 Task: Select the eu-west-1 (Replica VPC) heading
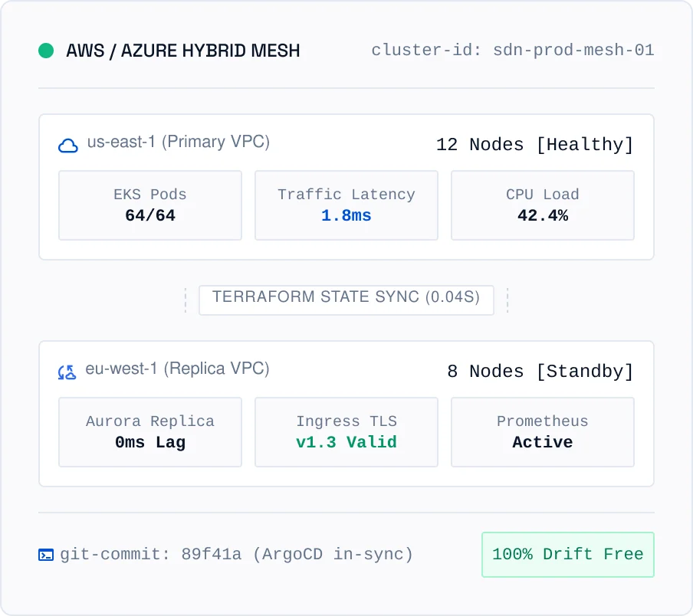(x=177, y=369)
